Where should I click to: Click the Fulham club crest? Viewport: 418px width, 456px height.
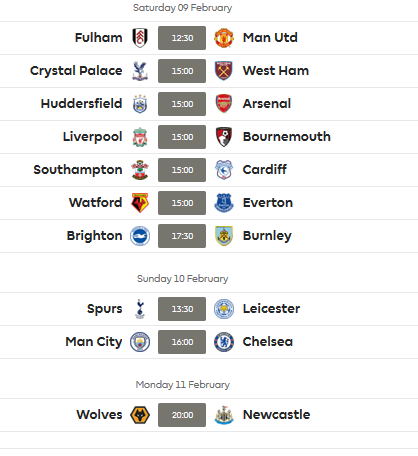pos(140,38)
